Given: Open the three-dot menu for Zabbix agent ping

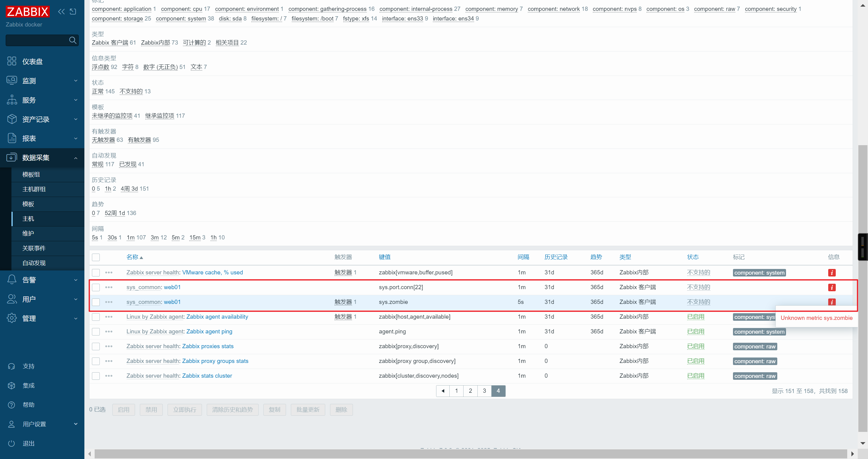Looking at the screenshot, I should point(108,332).
